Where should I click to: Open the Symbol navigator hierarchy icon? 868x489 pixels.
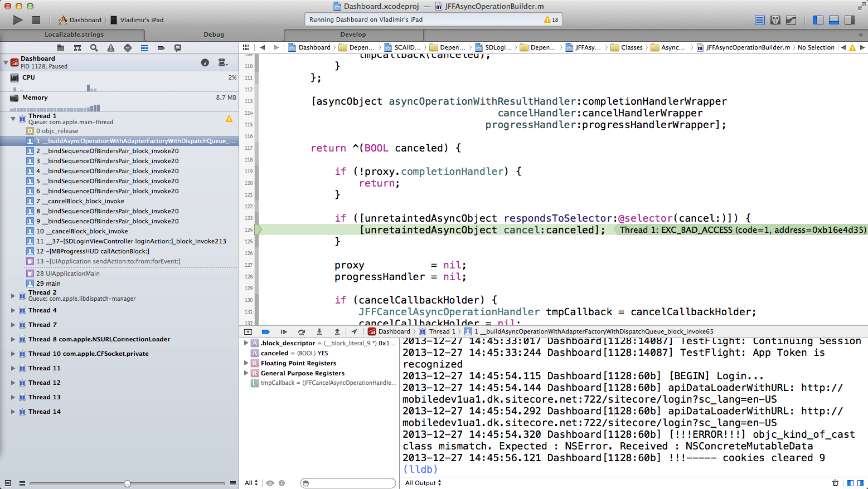(x=77, y=48)
